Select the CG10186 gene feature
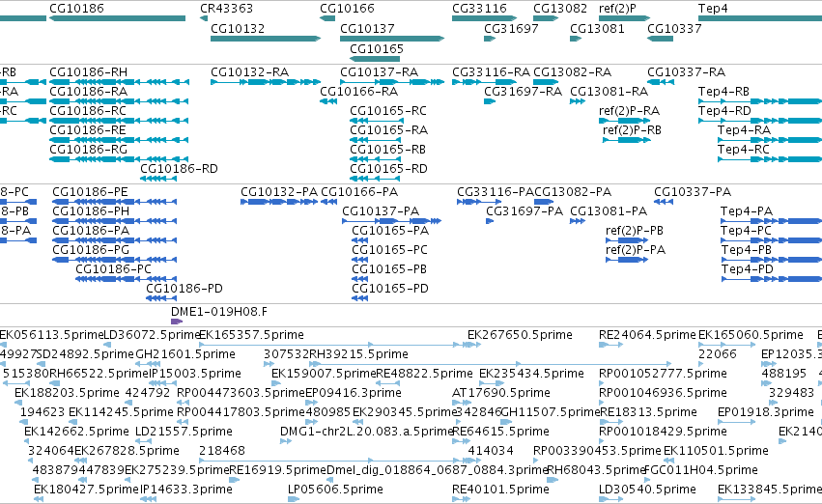 pos(118,18)
